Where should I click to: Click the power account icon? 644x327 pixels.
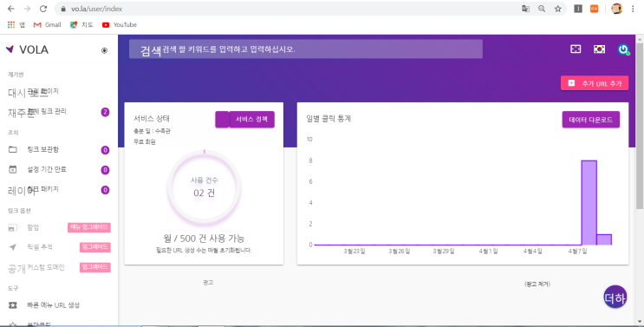(623, 49)
